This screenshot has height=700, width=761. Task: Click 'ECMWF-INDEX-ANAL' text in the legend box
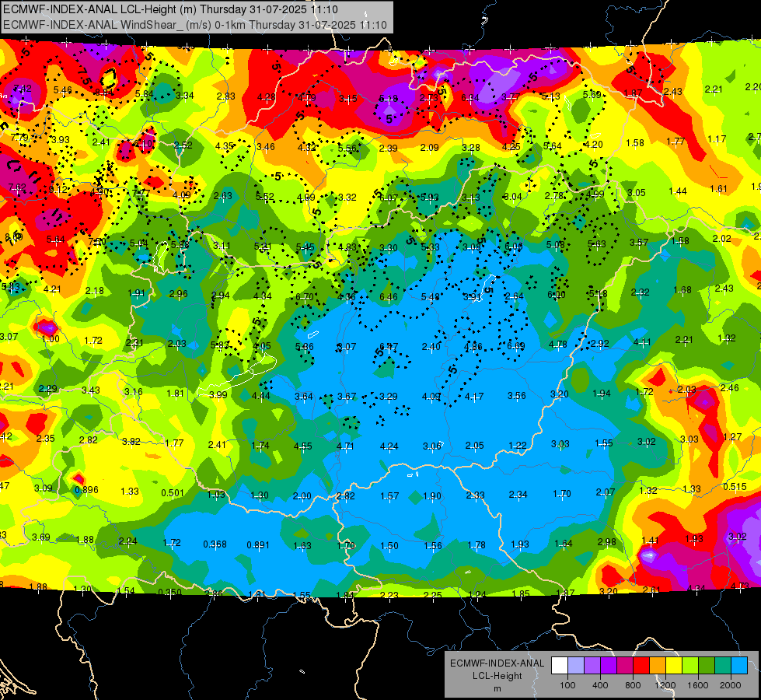pyautogui.click(x=497, y=663)
